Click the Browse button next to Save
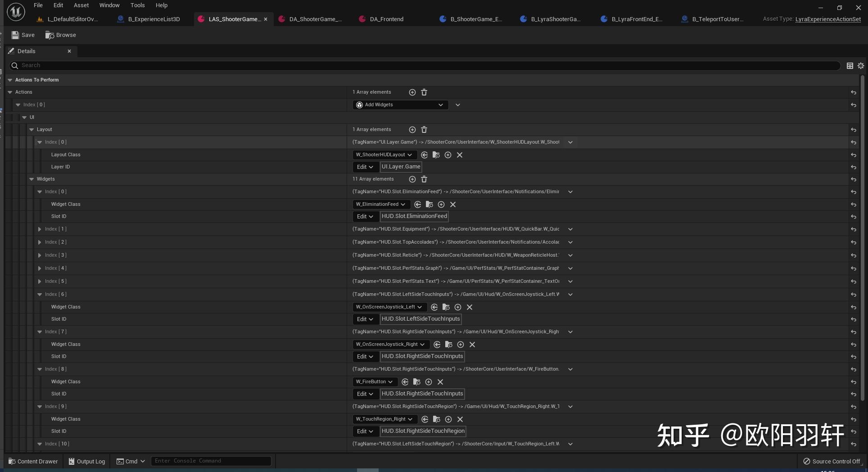Screen dimensions: 868x472 click(x=60, y=35)
